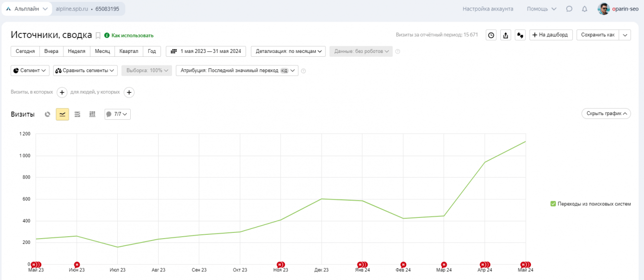Viewport: 644px width, 280px height.
Task: Click the annotation marker at Фев 24
Action: pyautogui.click(x=403, y=264)
